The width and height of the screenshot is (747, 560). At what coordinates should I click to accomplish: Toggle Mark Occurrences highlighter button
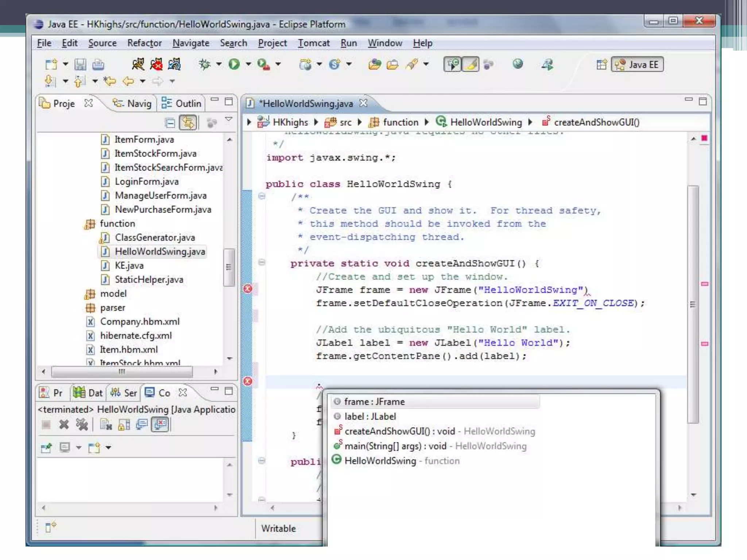tap(471, 65)
